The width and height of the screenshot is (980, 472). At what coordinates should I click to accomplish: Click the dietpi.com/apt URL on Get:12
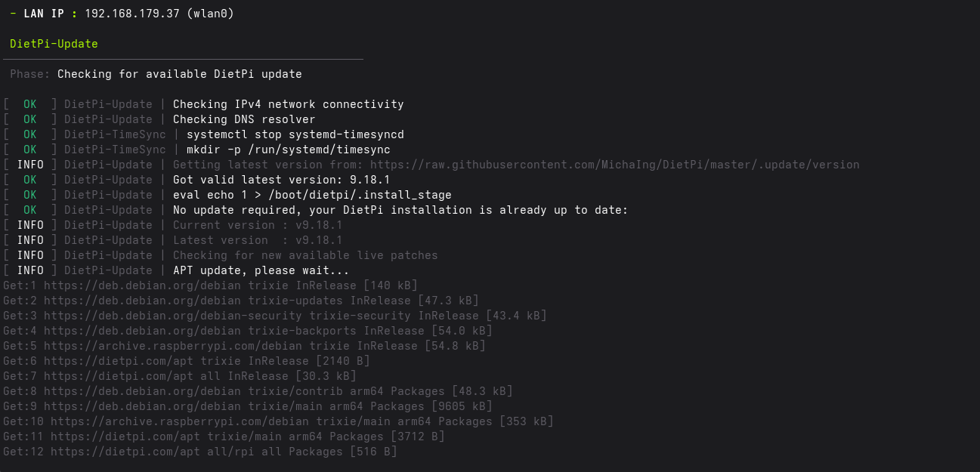(x=115, y=452)
